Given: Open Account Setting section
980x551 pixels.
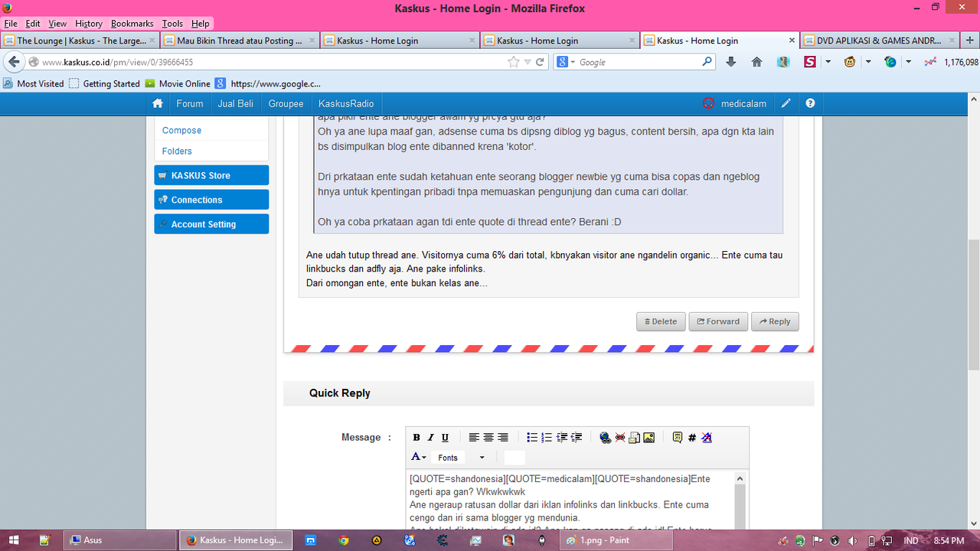Looking at the screenshot, I should (x=211, y=224).
